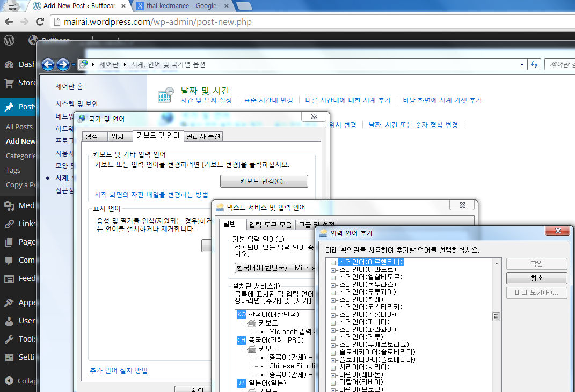Screen dimensions: 575x392
Task: Open 시작 화면의 자판 배열을 변경하는 방법 link
Action: [x=151, y=195]
